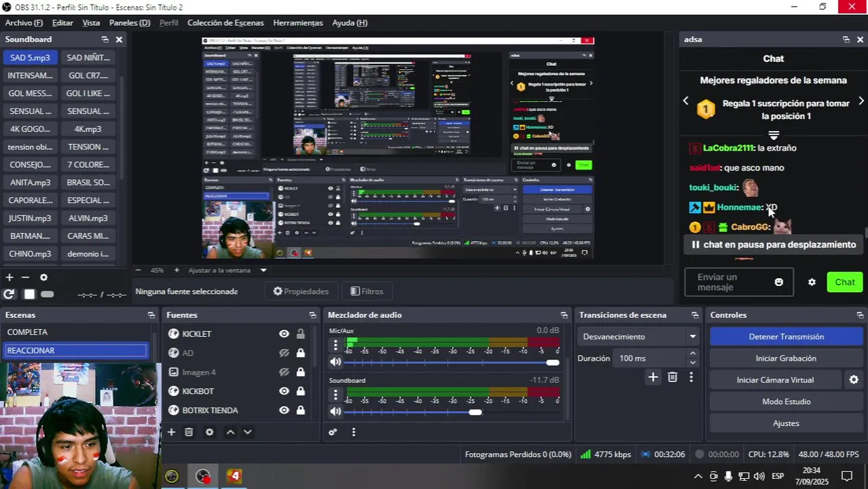Viewport: 868px width, 489px height.
Task: Float the Soundboard dock panel
Action: click(105, 39)
